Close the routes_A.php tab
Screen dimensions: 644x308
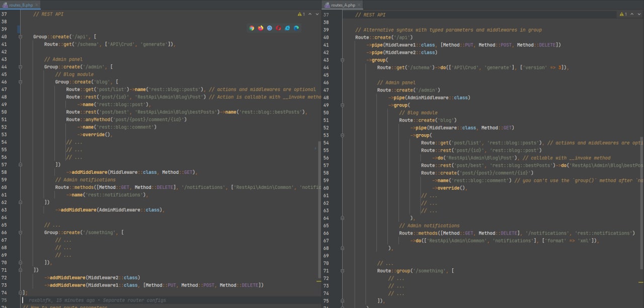pos(359,5)
